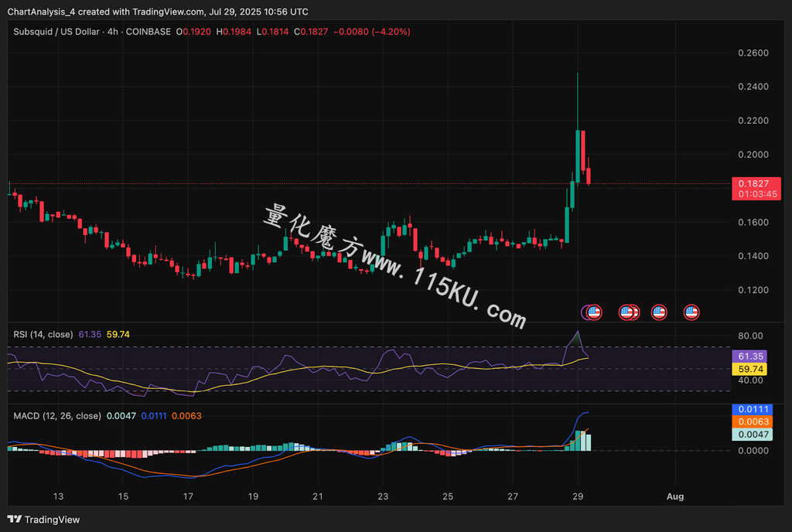Click the "29" date on the time axis
Viewport: 792px width, 532px height.
578,496
